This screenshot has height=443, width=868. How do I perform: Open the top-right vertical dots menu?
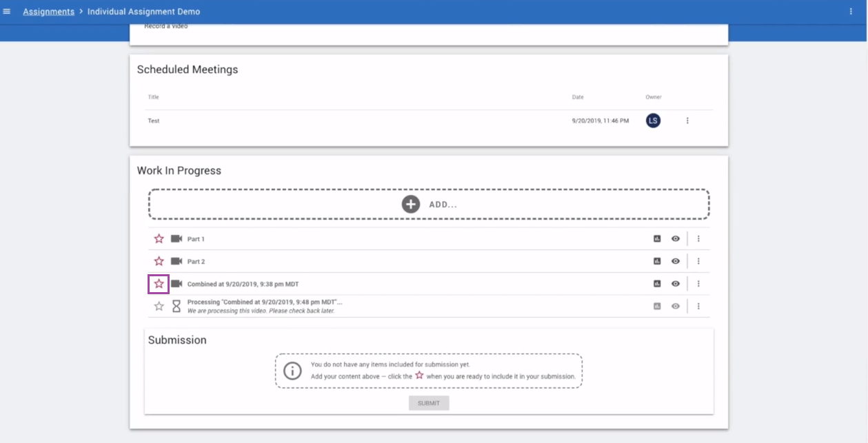click(851, 12)
